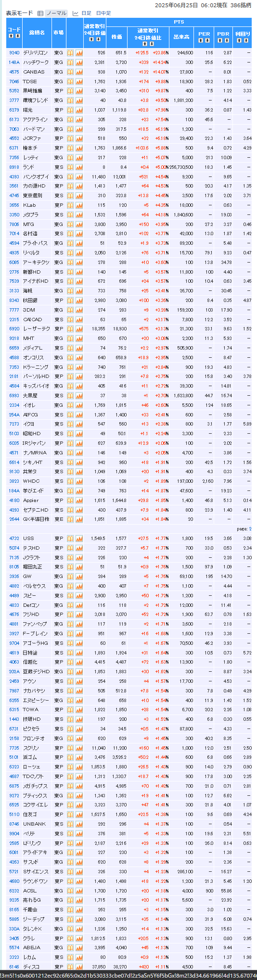Go to page 2 link
Viewport: 257px width, 980px height.
pos(250,528)
